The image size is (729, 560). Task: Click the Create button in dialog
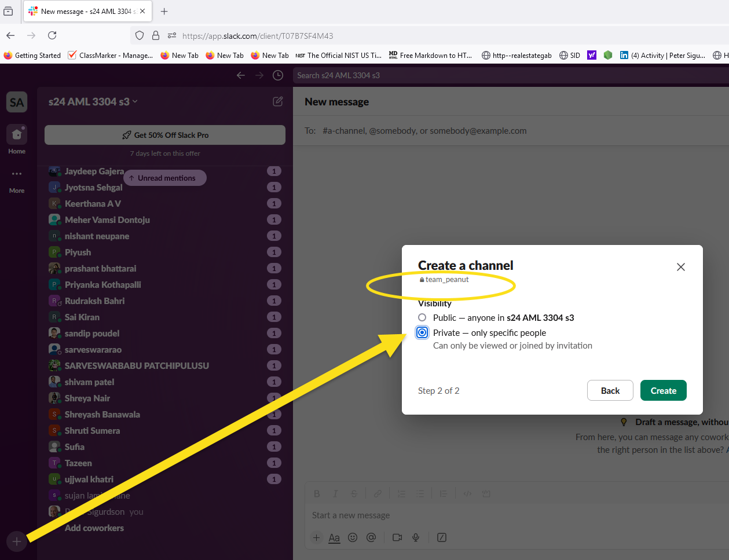tap(663, 390)
